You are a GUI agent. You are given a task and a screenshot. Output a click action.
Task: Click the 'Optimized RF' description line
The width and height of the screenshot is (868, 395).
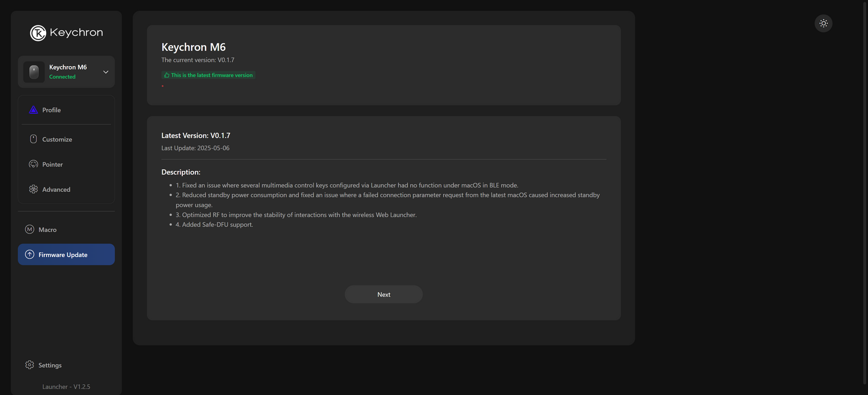click(x=296, y=215)
